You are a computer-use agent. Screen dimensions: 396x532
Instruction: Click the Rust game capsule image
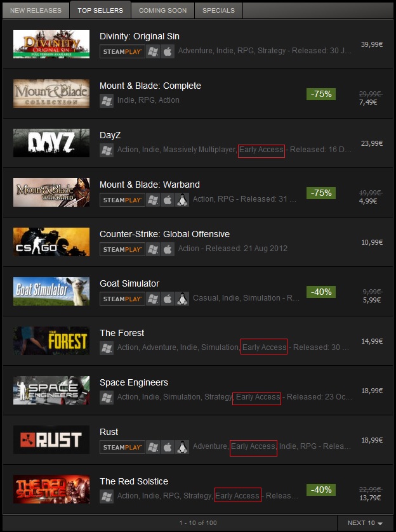pyautogui.click(x=51, y=439)
